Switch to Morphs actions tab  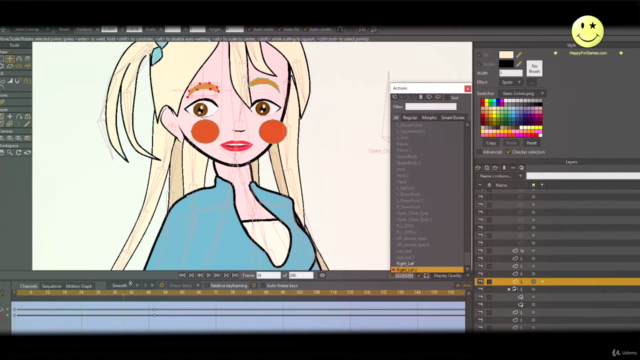[429, 118]
